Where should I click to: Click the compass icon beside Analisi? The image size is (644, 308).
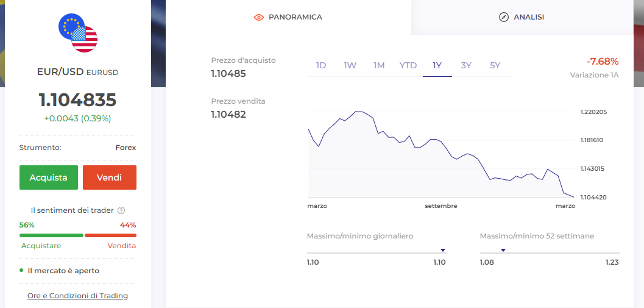503,17
